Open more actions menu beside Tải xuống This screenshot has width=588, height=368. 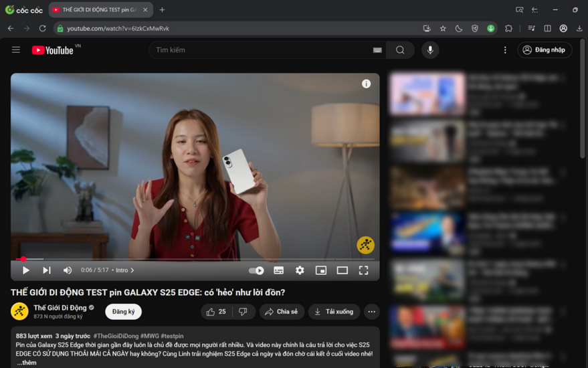click(x=371, y=312)
